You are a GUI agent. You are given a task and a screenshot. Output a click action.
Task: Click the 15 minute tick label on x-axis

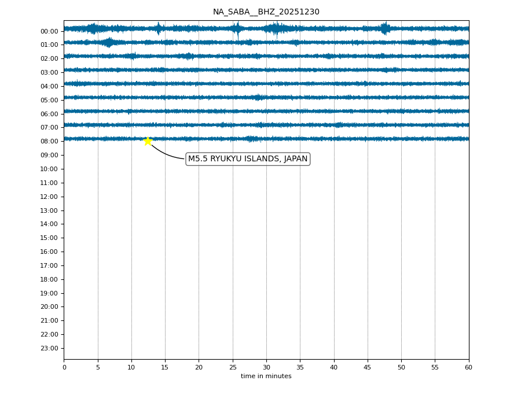point(165,367)
